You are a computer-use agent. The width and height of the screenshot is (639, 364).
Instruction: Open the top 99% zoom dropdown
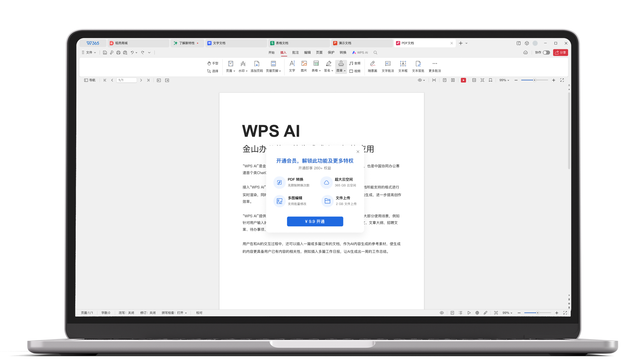tap(504, 80)
